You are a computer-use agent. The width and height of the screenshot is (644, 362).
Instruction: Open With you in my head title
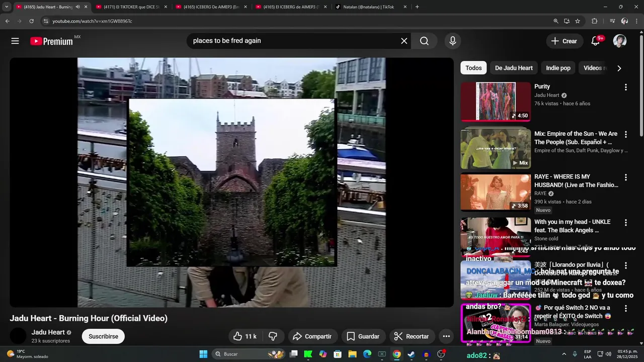[573, 226]
